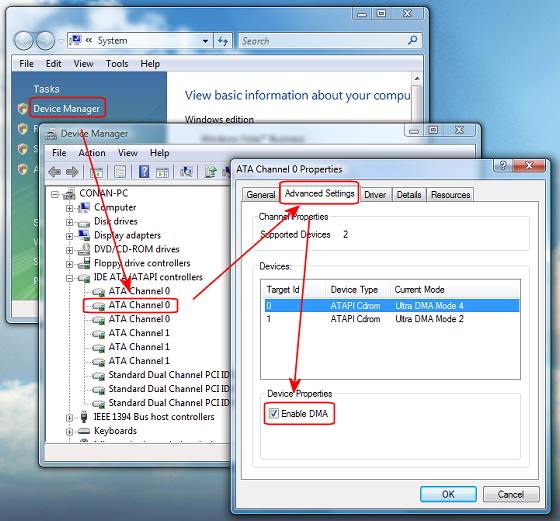Open the address bar dropdown arrow beside System

point(205,41)
